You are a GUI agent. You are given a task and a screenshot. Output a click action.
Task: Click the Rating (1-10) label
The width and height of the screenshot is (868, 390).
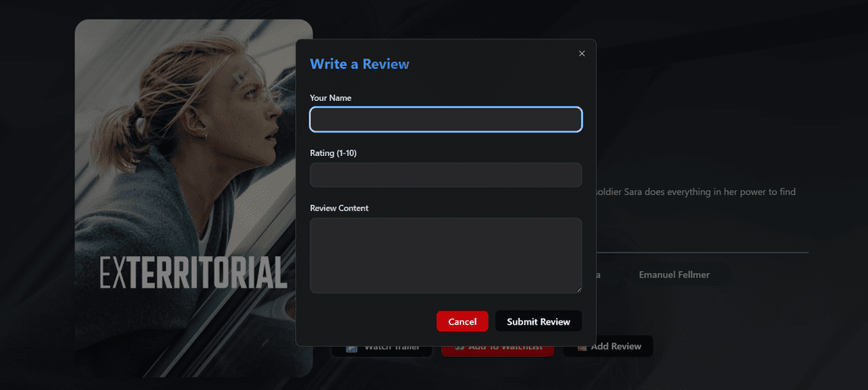click(333, 153)
